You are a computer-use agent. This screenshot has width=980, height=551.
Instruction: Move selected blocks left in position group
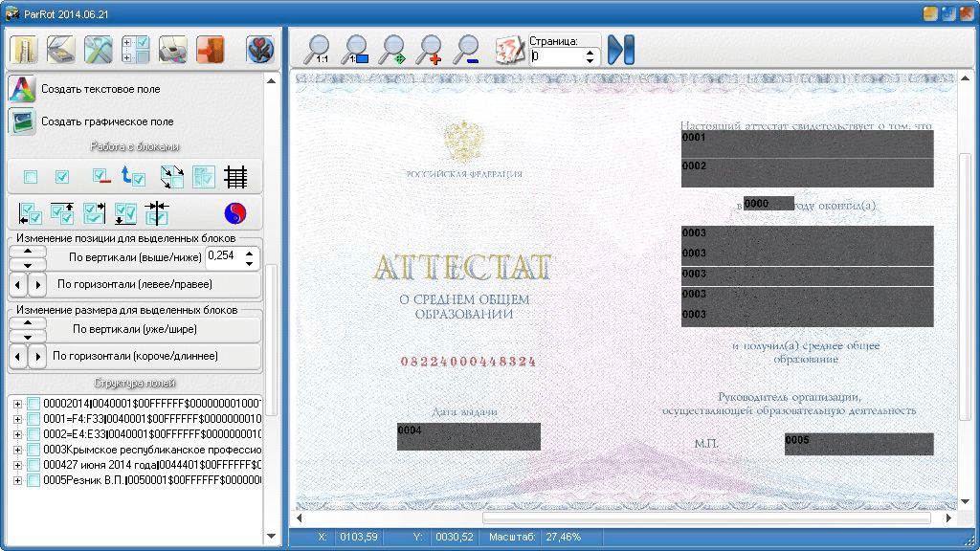(18, 285)
